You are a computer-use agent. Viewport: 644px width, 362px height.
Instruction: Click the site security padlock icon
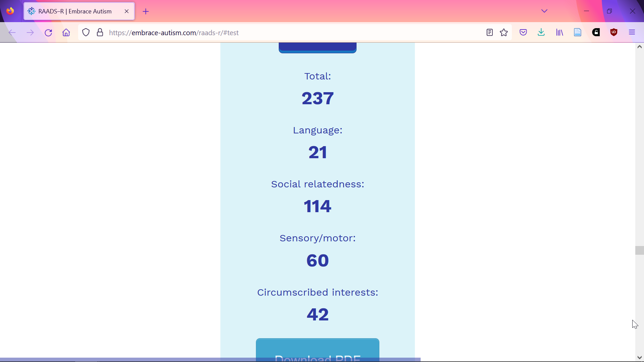pyautogui.click(x=100, y=33)
